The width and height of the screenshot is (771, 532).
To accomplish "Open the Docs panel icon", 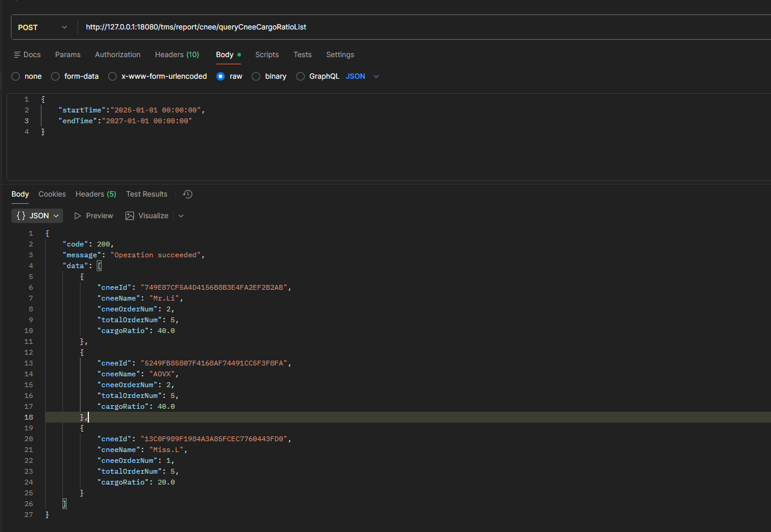I will click(x=17, y=55).
